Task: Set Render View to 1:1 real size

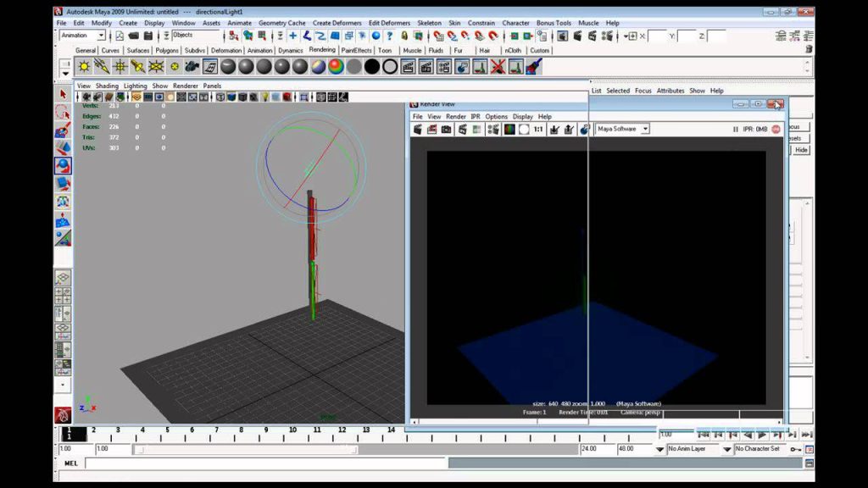Action: click(x=538, y=129)
